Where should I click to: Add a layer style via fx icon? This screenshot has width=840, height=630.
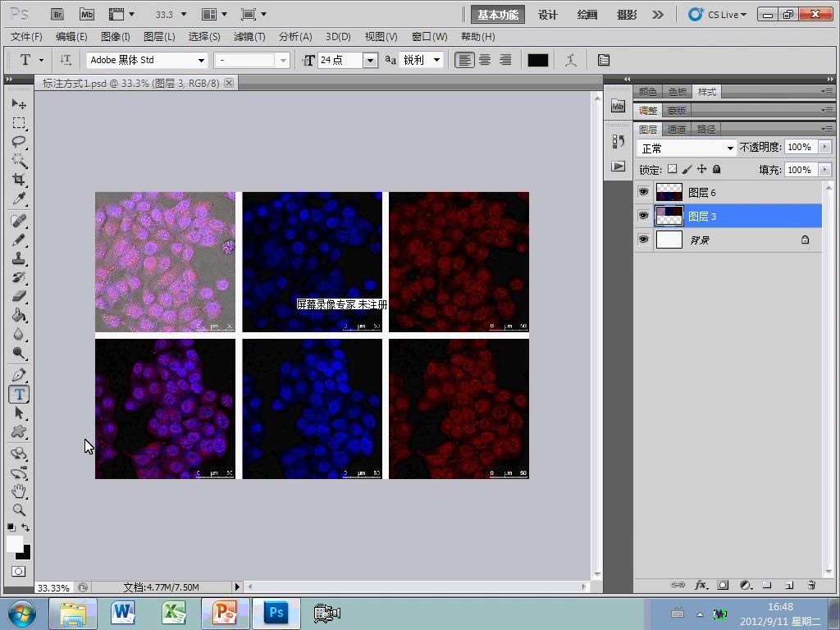point(701,585)
